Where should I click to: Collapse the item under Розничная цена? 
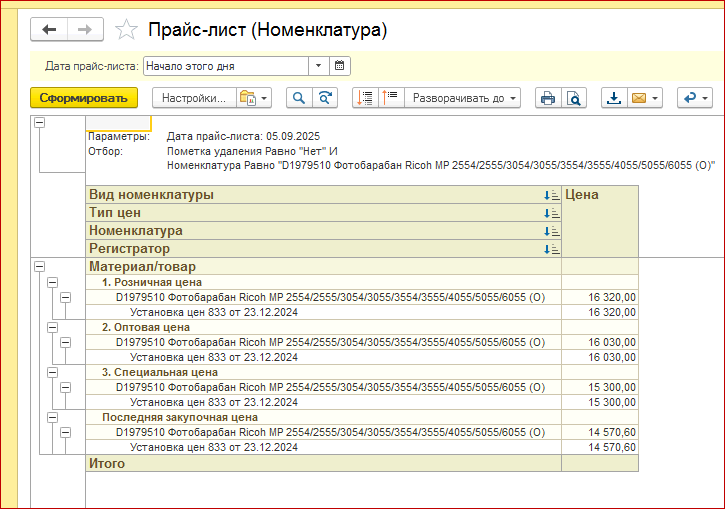tap(66, 297)
